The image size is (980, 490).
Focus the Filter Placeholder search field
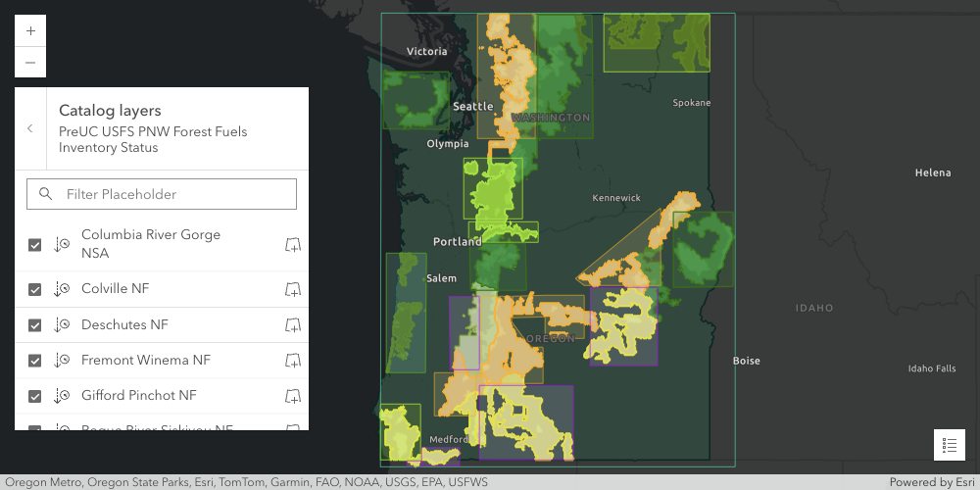[176, 194]
